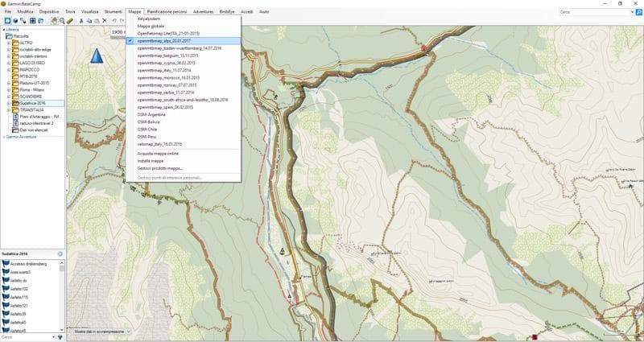Expand the Garmin Adventure node
The image size is (644, 342).
click(x=4, y=137)
